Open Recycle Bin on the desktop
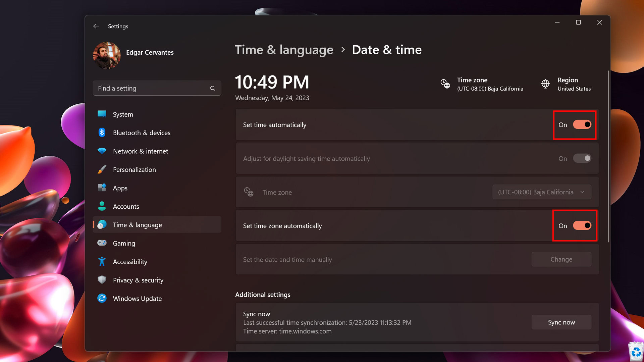Screen dimensions: 644x362 click(x=636, y=352)
